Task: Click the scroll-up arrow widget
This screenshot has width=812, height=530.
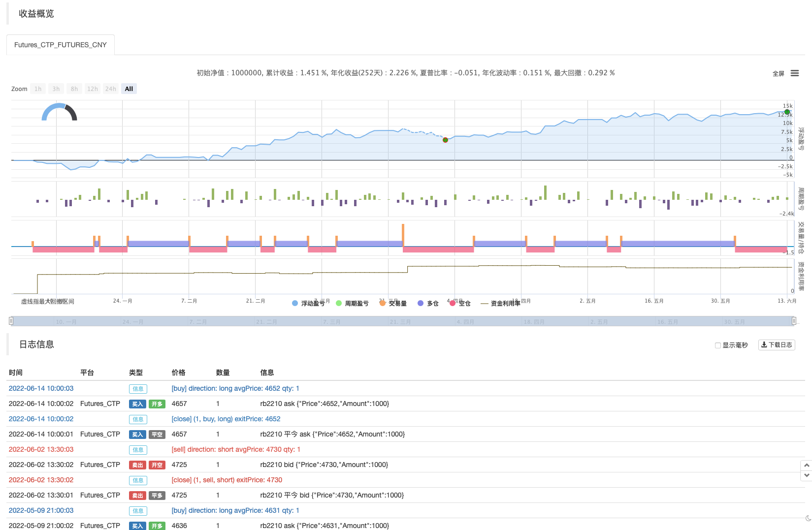Action: pyautogui.click(x=807, y=465)
